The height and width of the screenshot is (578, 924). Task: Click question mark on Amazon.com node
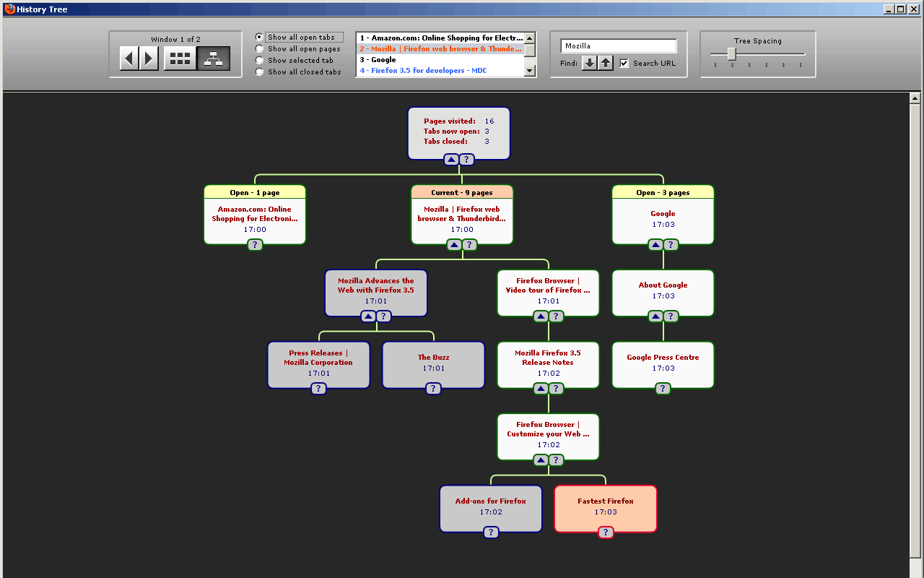click(254, 245)
